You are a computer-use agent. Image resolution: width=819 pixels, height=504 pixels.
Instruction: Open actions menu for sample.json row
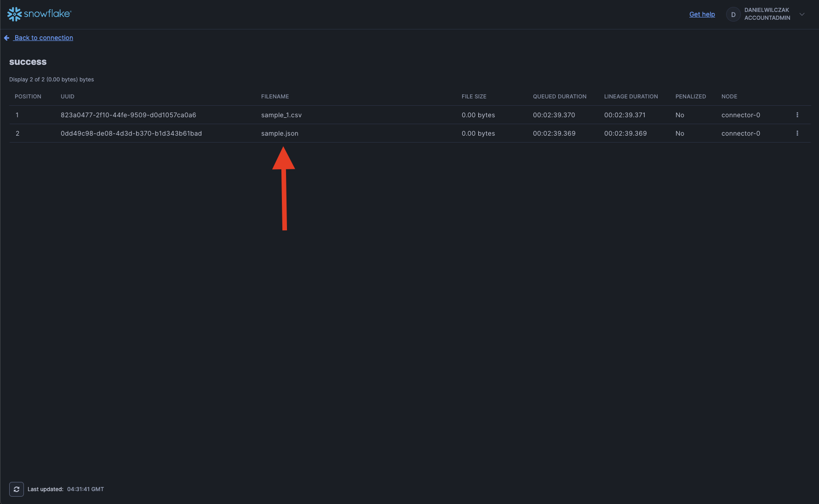point(797,133)
